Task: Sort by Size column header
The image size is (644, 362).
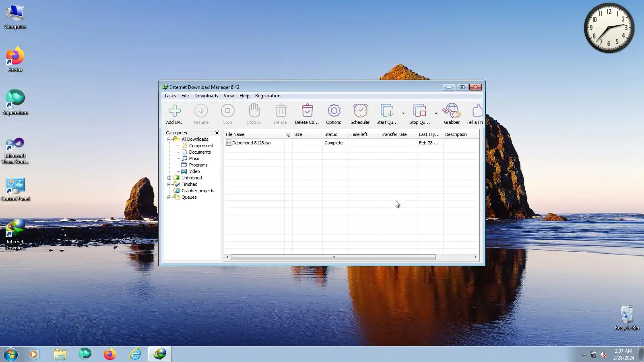Action: pos(308,134)
